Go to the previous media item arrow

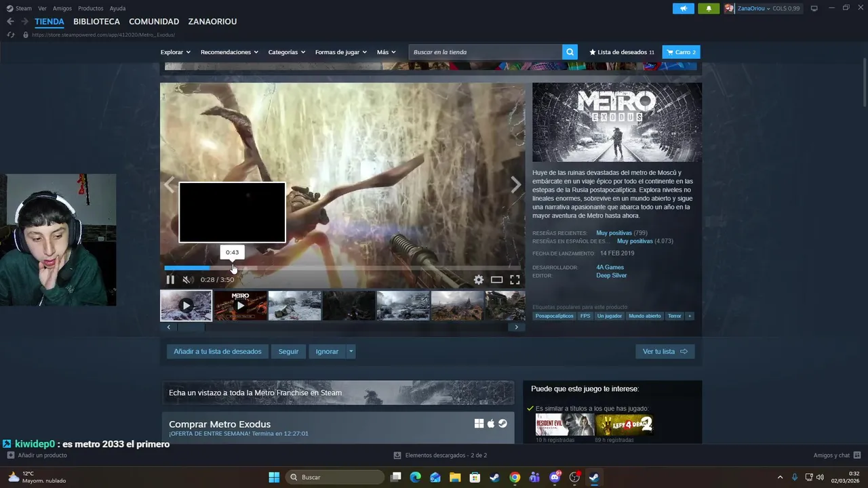click(169, 184)
